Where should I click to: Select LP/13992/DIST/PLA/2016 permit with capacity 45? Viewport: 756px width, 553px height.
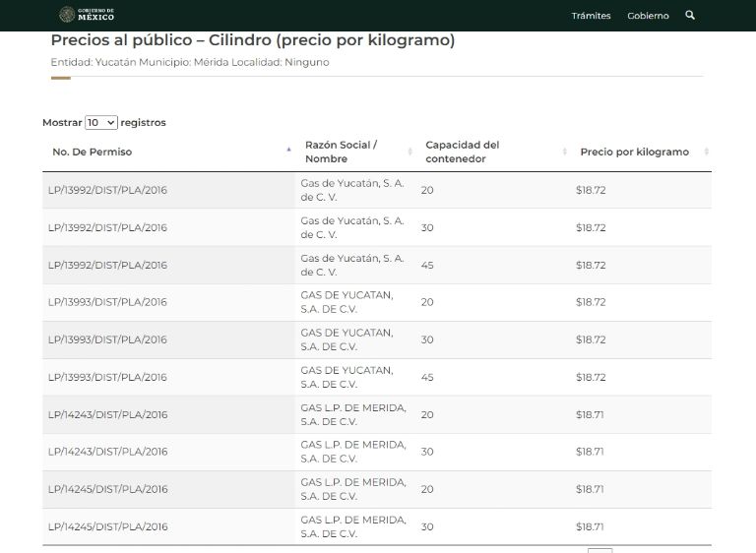(107, 265)
